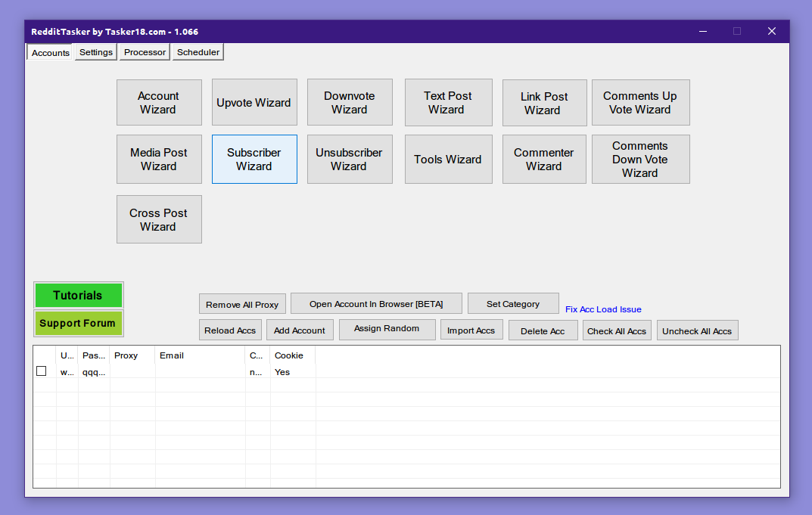Viewport: 812px width, 515px height.
Task: Click Import Accs
Action: [x=471, y=330]
